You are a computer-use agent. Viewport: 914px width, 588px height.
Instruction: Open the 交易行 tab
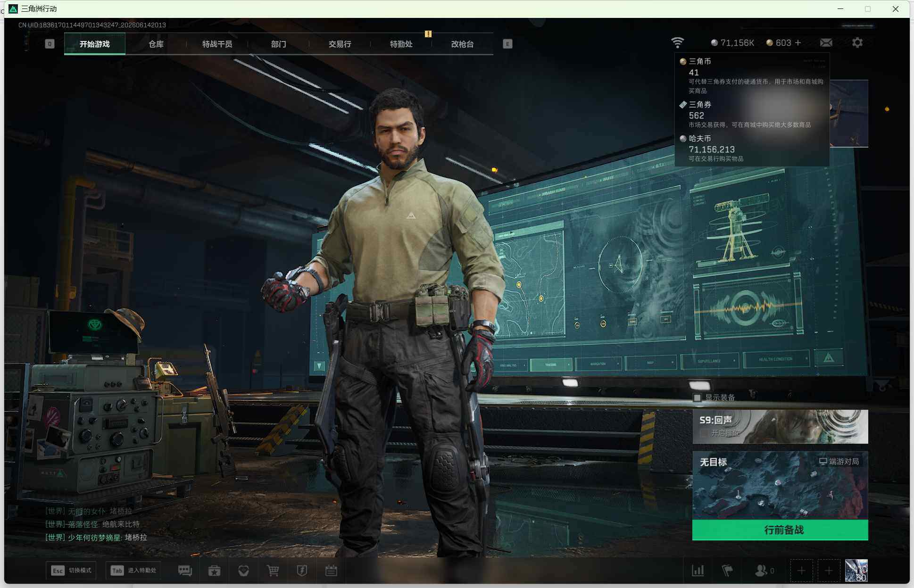(340, 44)
